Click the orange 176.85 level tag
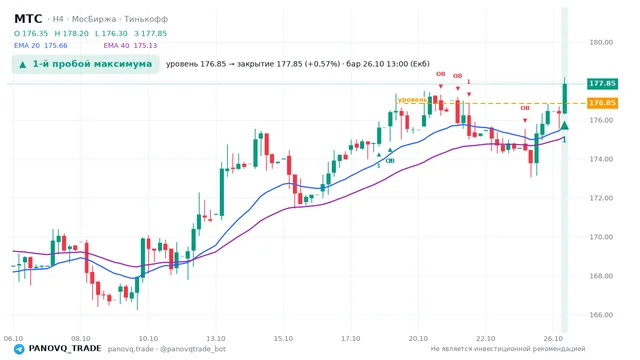 [x=602, y=103]
